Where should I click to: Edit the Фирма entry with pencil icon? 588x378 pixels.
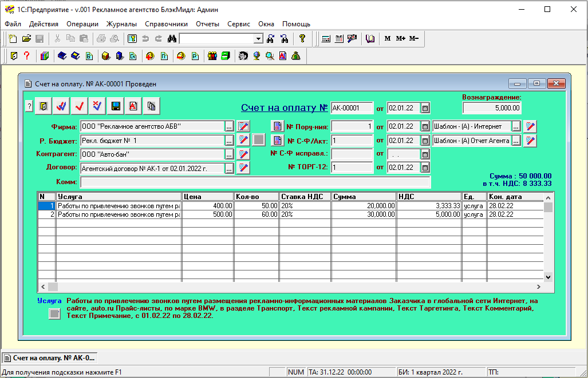[x=243, y=126]
